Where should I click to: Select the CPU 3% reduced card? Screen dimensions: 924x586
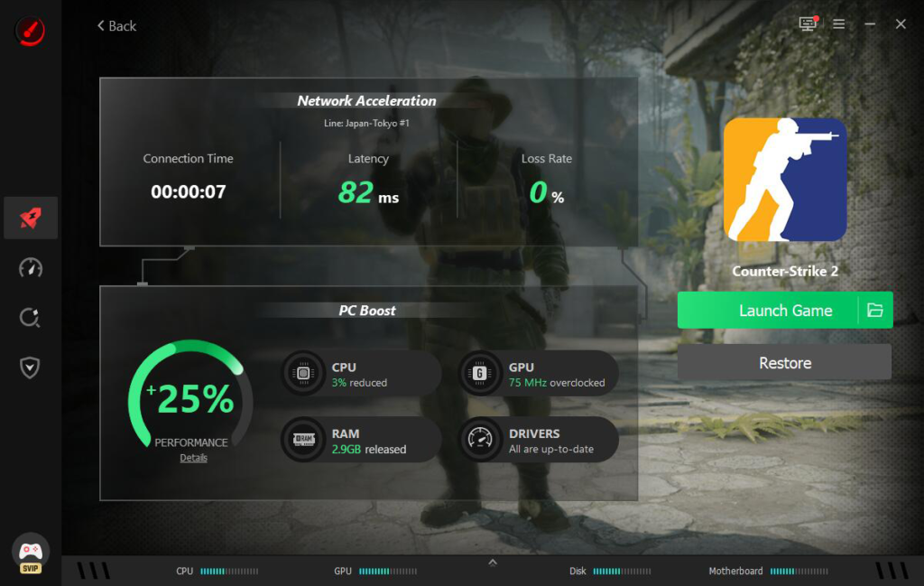(361, 373)
